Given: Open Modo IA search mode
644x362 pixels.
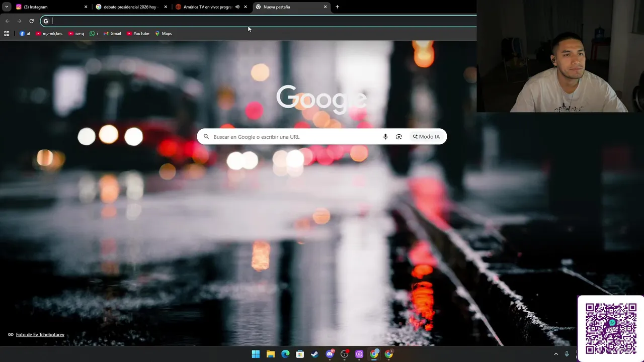Looking at the screenshot, I should click(x=427, y=137).
